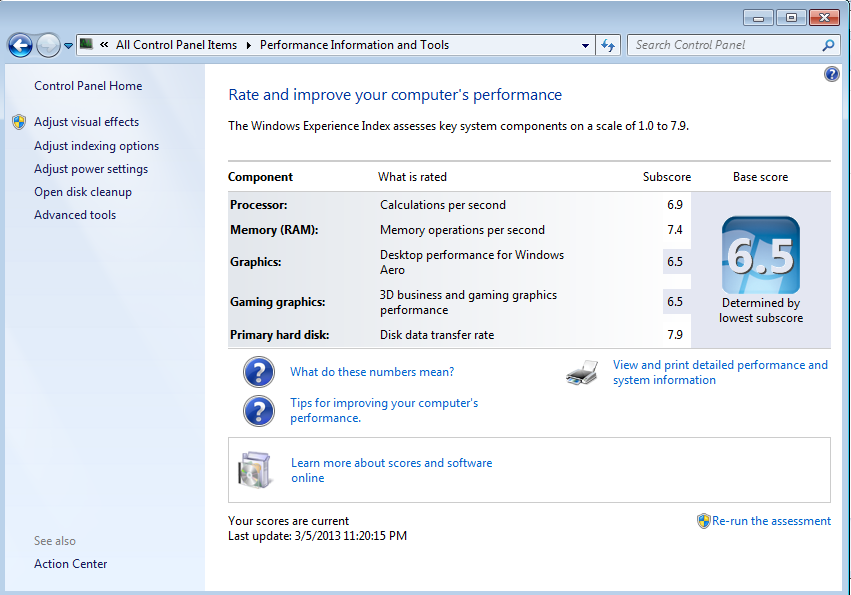Open the address bar history dropdown
The width and height of the screenshot is (851, 595).
(x=585, y=46)
